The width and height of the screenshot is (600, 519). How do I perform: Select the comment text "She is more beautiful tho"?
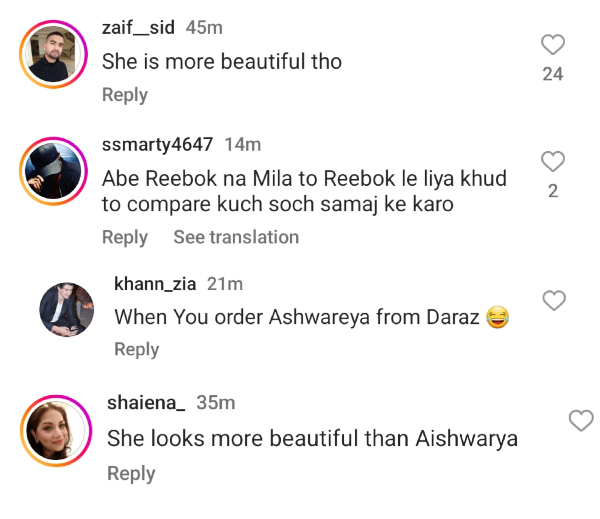click(222, 62)
